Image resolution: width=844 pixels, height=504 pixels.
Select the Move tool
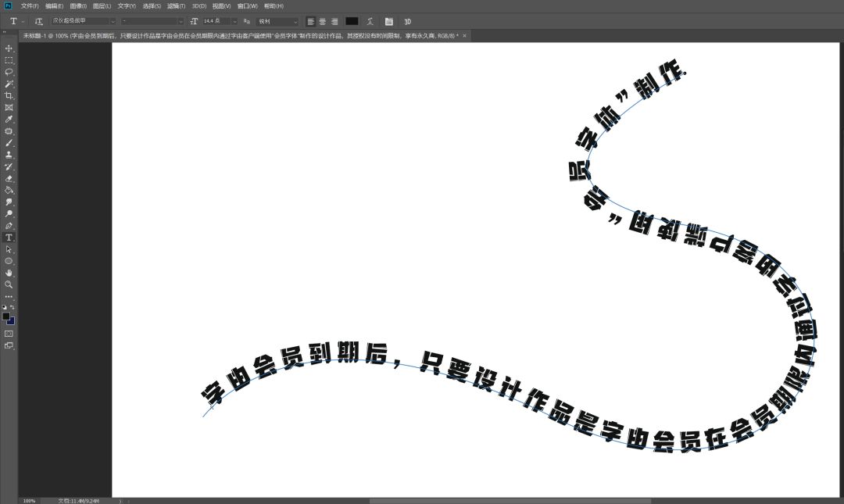(x=9, y=48)
